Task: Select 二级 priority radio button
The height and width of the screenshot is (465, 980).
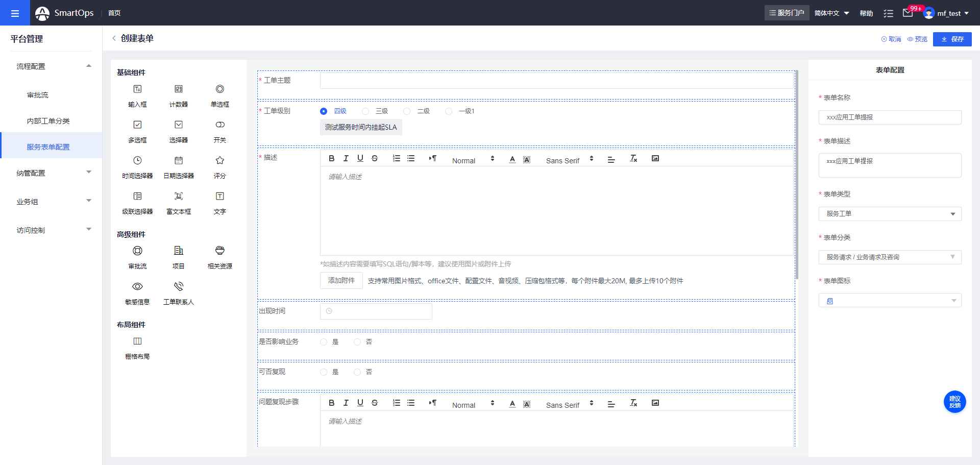Action: [x=407, y=111]
